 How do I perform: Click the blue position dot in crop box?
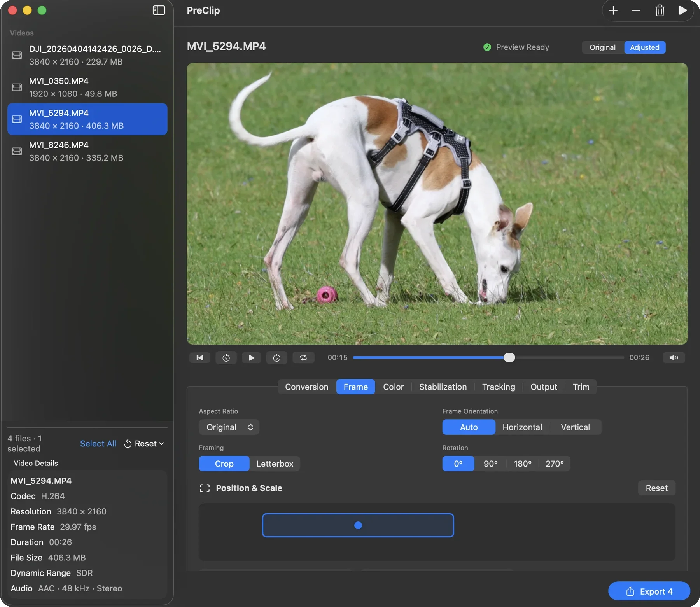(358, 525)
